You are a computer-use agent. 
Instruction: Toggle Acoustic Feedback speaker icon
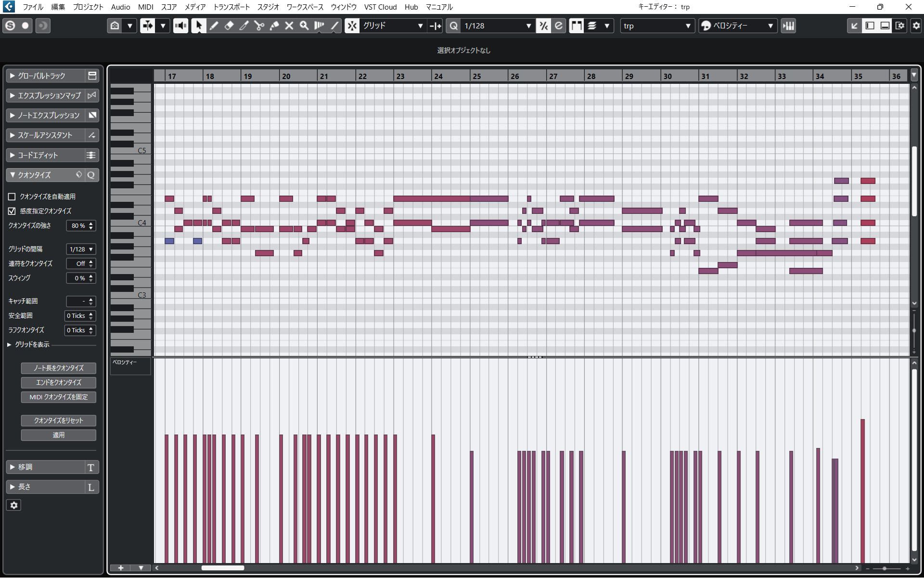(x=181, y=26)
